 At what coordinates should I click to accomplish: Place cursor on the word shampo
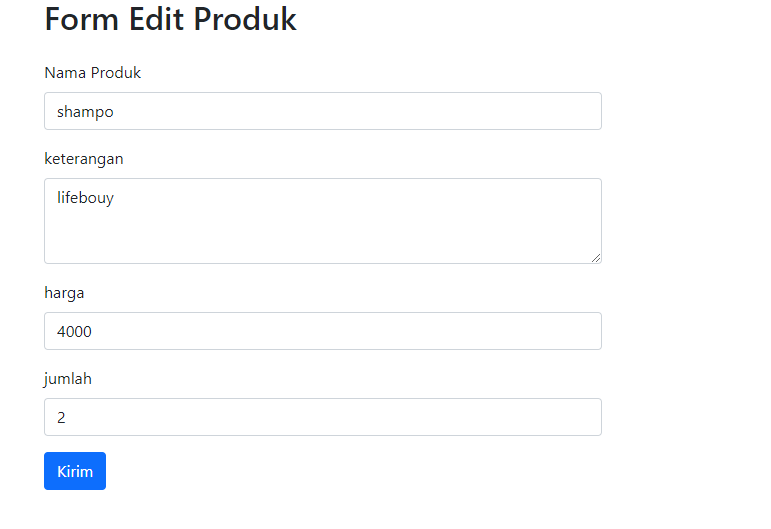[85, 112]
